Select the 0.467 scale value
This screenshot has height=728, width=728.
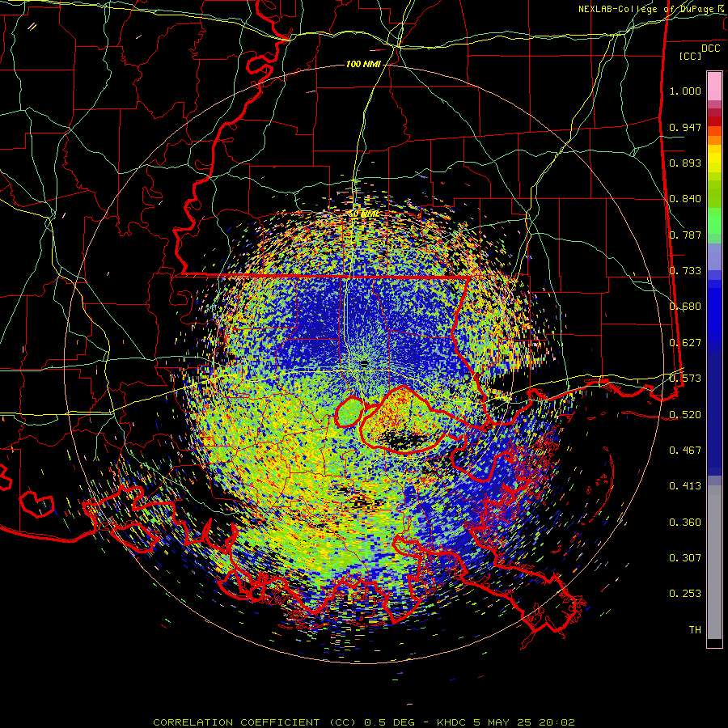(x=685, y=451)
